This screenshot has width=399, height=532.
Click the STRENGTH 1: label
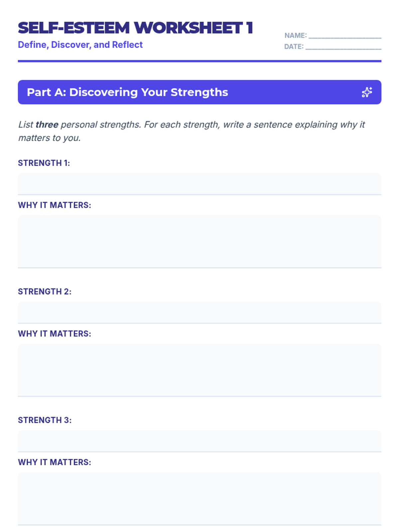[44, 163]
